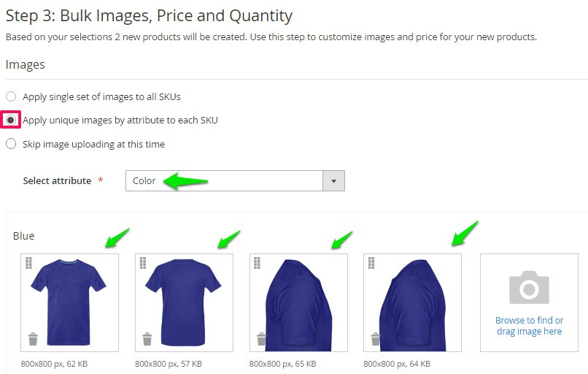Viewport: 588px width, 374px height.
Task: Remove the third blue sleeve image
Action: 261,339
